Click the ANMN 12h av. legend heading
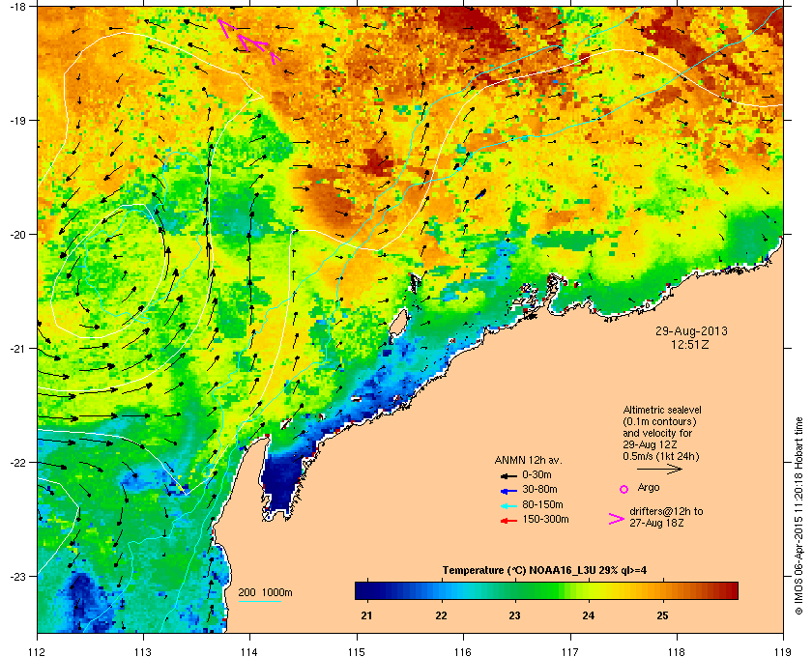This screenshot has width=812, height=657. tap(528, 460)
